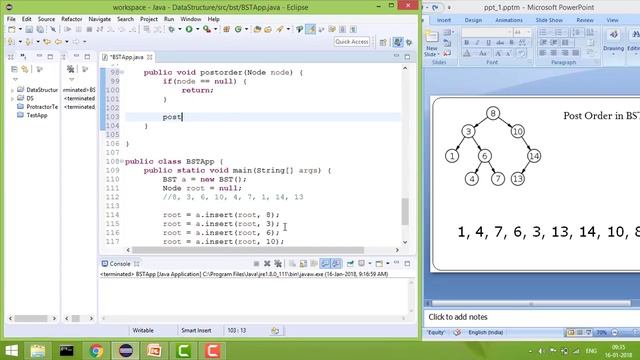640x360 pixels.
Task: Select the BSTApp.java editor tab
Action: click(127, 57)
